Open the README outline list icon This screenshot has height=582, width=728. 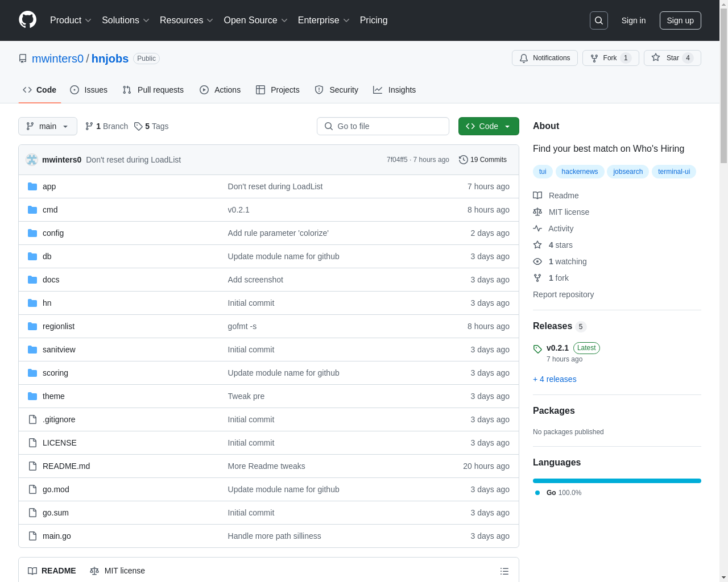coord(504,571)
